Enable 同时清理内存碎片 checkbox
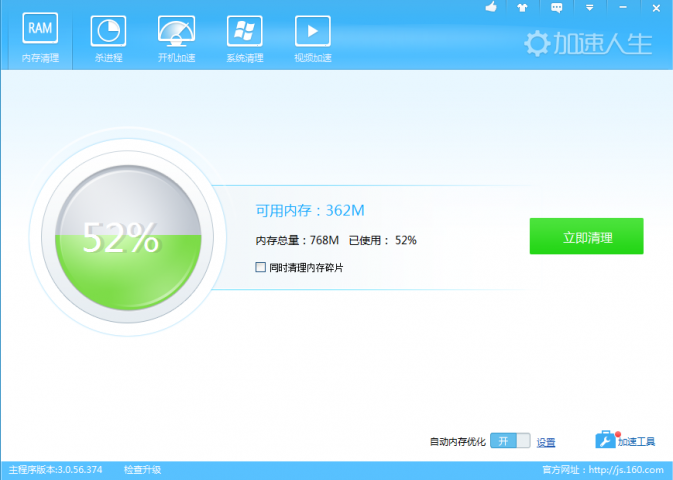This screenshot has width=673, height=480. coord(261,267)
